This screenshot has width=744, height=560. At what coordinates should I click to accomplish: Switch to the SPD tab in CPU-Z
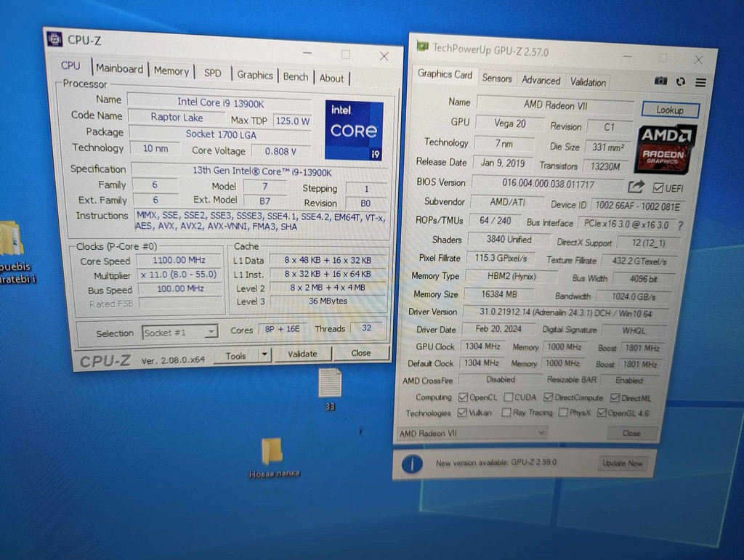(x=213, y=73)
